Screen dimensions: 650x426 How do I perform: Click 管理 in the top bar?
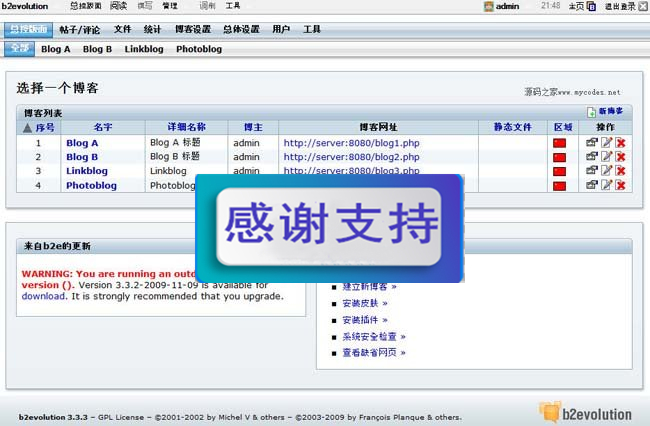tap(170, 6)
